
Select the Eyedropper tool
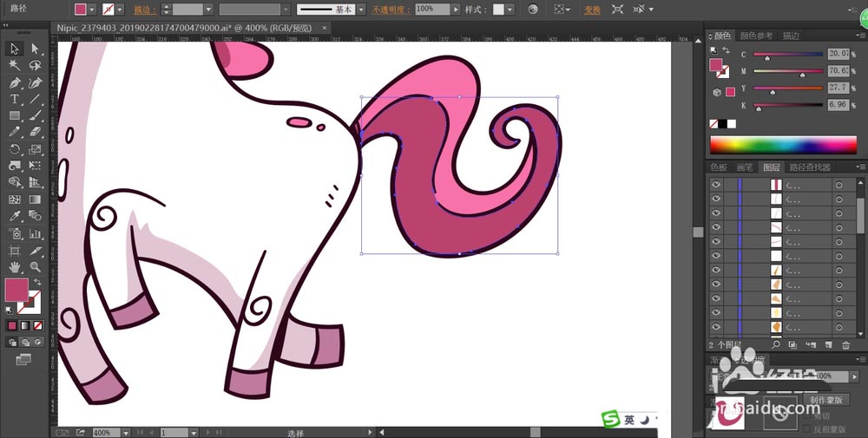tap(15, 216)
